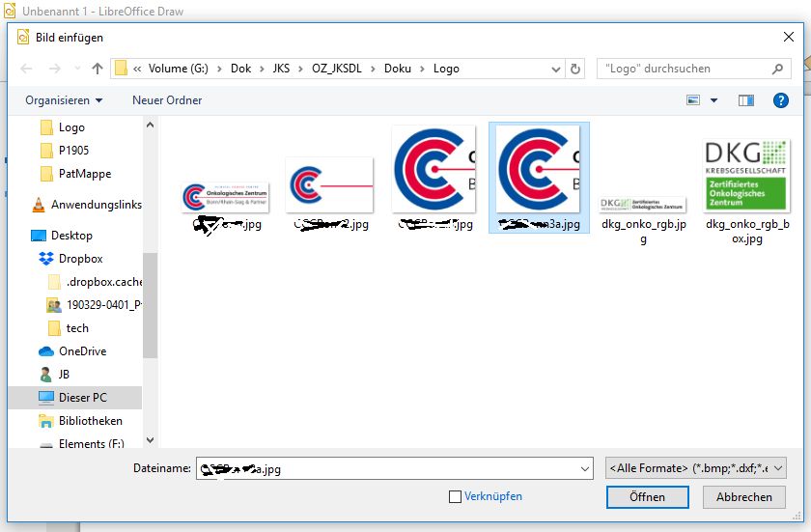Open Dropbox in the navigation tree
811x532 pixels.
point(70,259)
